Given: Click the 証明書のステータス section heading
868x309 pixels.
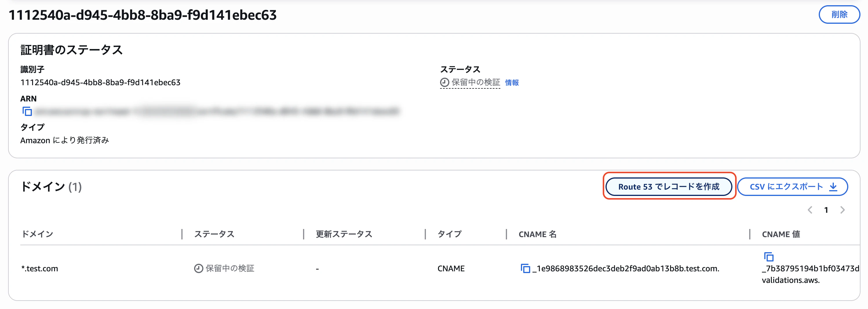Looking at the screenshot, I should point(72,50).
